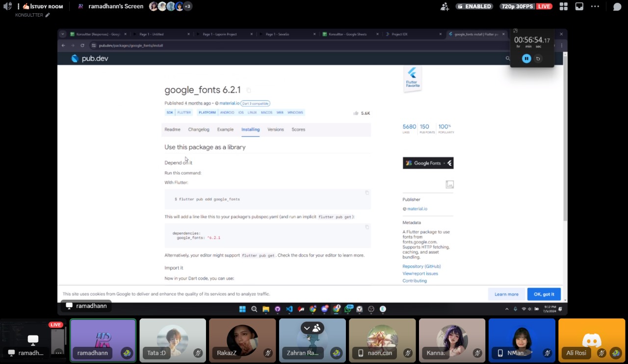Open Windows Start menu in taskbar
Image resolution: width=628 pixels, height=364 pixels.
click(x=242, y=309)
